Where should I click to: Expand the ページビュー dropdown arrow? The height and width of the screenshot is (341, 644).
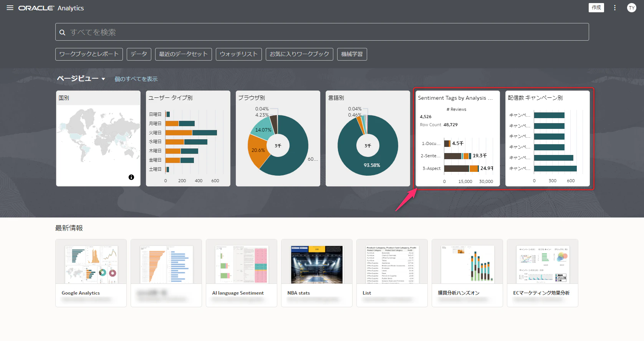(x=103, y=79)
